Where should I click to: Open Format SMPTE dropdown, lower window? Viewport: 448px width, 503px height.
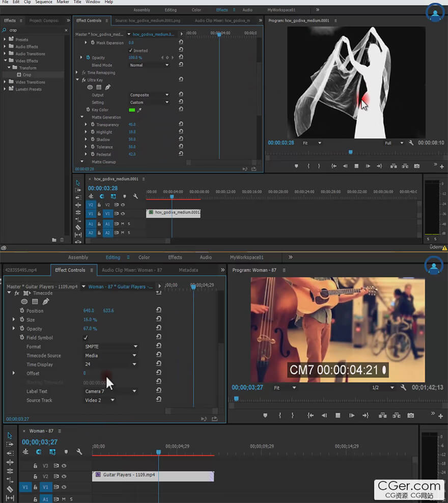click(x=111, y=347)
